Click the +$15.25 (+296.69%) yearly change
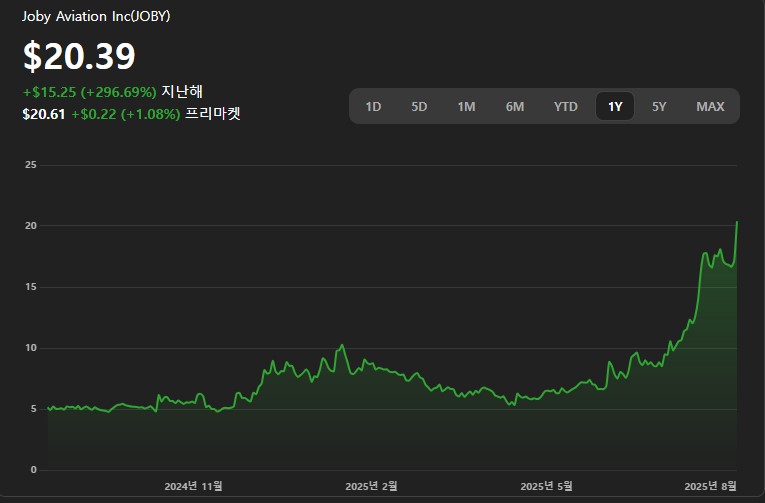765x503 pixels. (90, 92)
